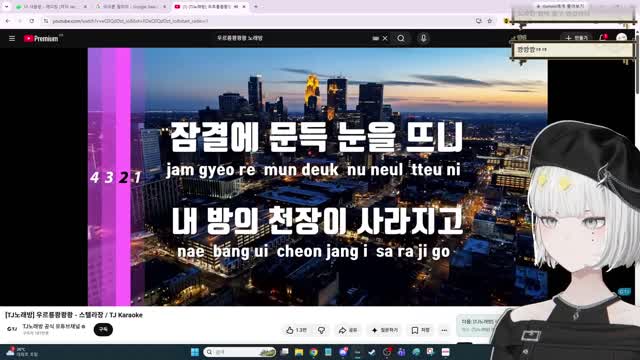The image size is (640, 360).
Task: Save the video to a playlist
Action: pos(420,330)
